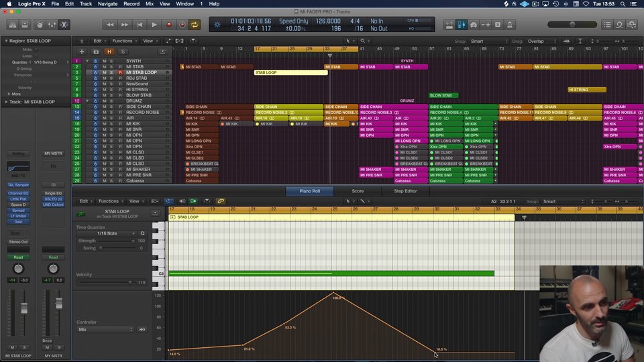Check the region Mute checkbox
Image resolution: width=644 pixels, height=362 pixels.
coord(36,50)
